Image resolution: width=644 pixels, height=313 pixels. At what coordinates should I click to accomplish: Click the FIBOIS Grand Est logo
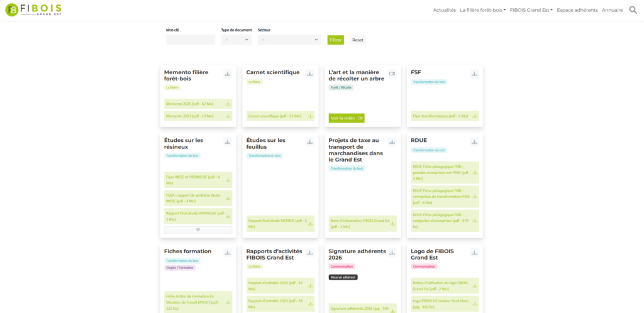[x=33, y=9]
